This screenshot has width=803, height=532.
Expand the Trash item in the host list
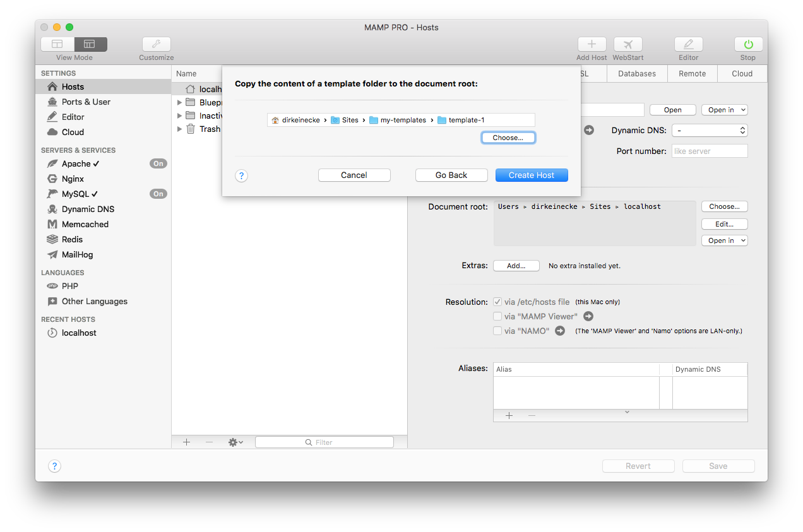coord(179,129)
